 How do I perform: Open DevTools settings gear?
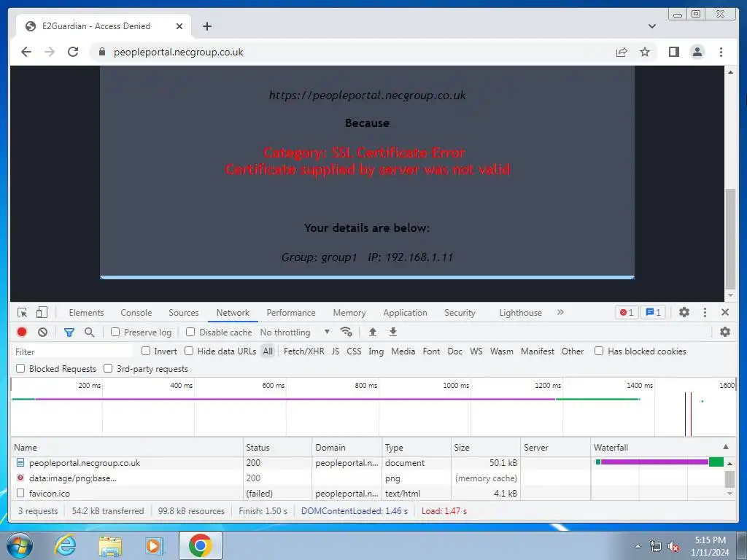[x=684, y=312]
